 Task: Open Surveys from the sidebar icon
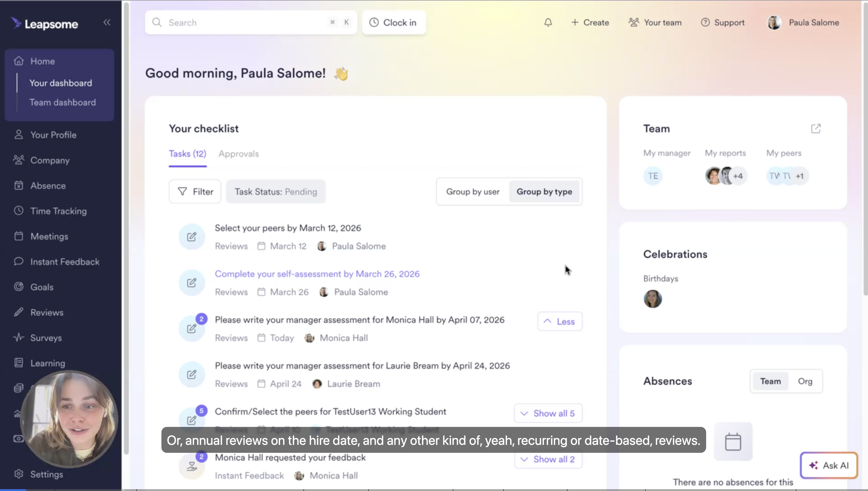point(19,338)
